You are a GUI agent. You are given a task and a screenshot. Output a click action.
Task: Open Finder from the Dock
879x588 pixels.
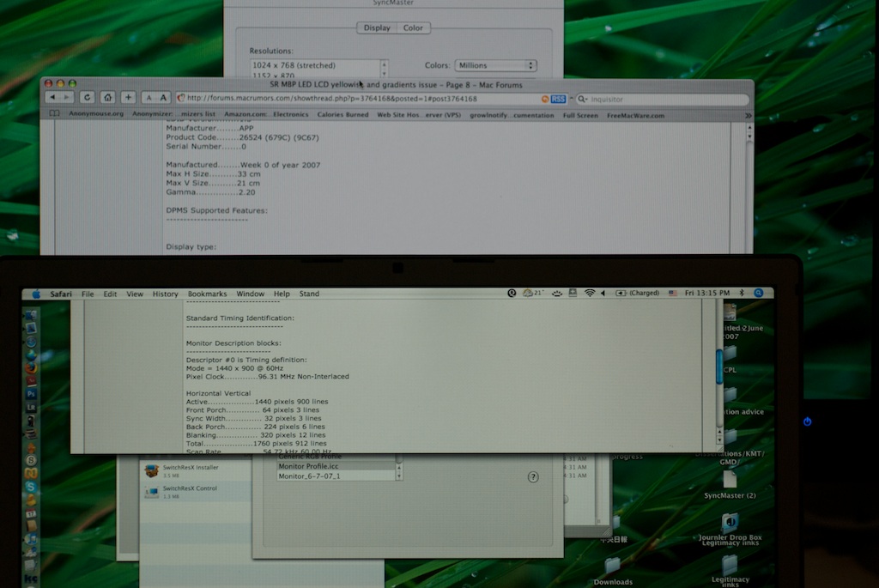tap(32, 316)
